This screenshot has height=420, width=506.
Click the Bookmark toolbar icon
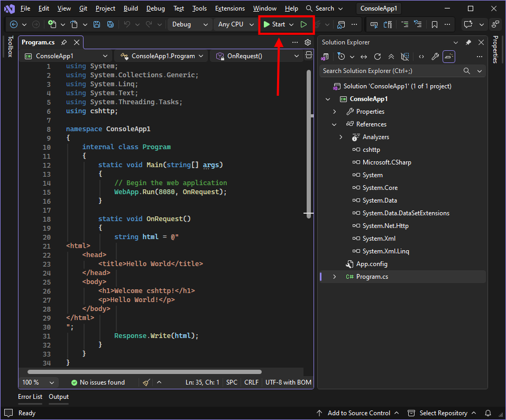pyautogui.click(x=435, y=24)
